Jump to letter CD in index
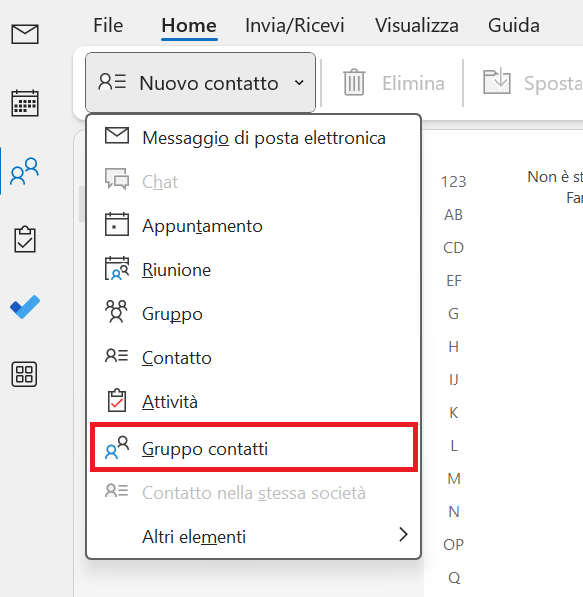The image size is (583, 597). tap(453, 247)
